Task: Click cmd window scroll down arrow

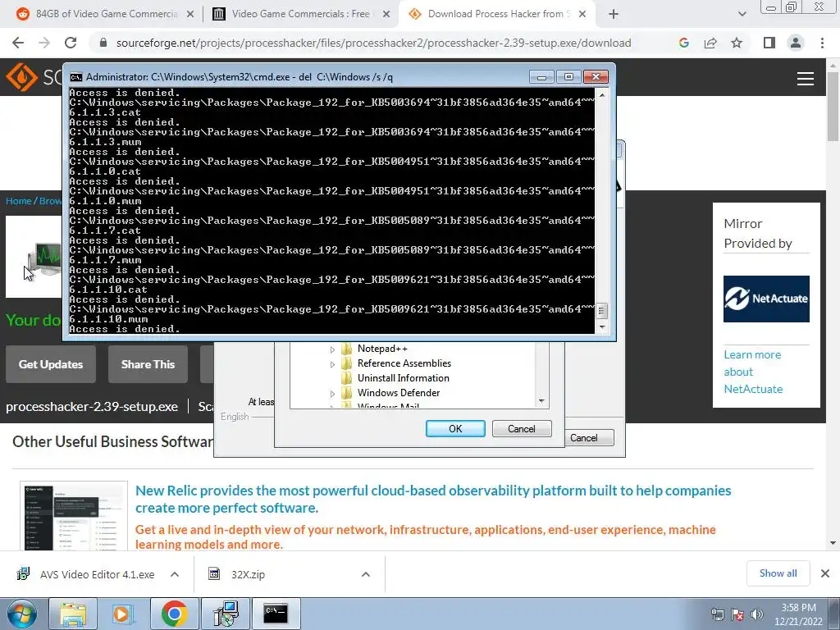Action: 601,326
